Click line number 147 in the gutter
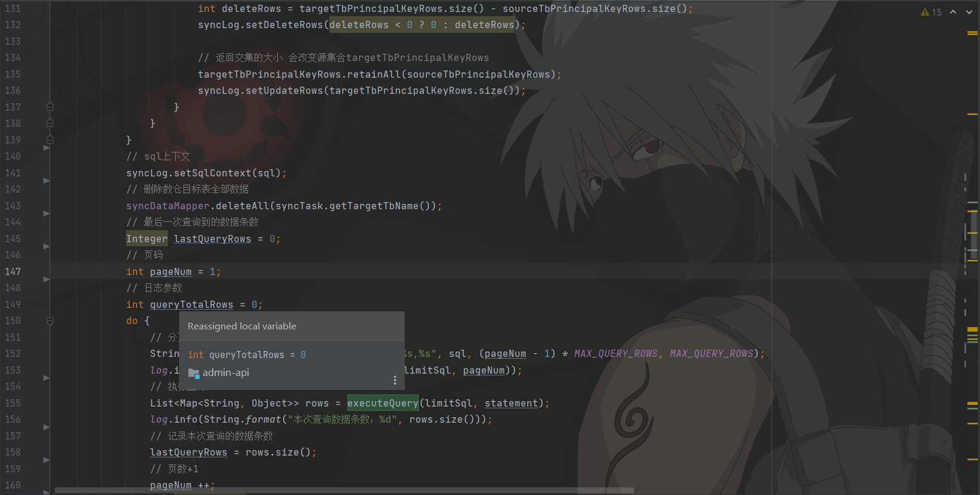The width and height of the screenshot is (980, 495). point(13,271)
